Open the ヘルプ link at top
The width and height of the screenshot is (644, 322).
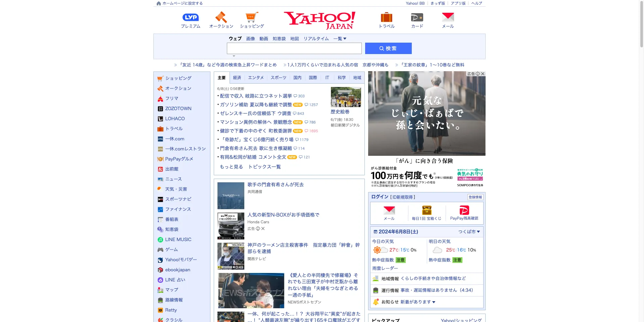[x=477, y=3]
